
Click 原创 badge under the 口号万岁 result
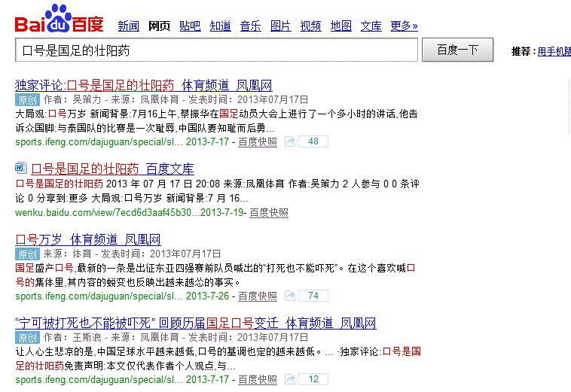[27, 254]
